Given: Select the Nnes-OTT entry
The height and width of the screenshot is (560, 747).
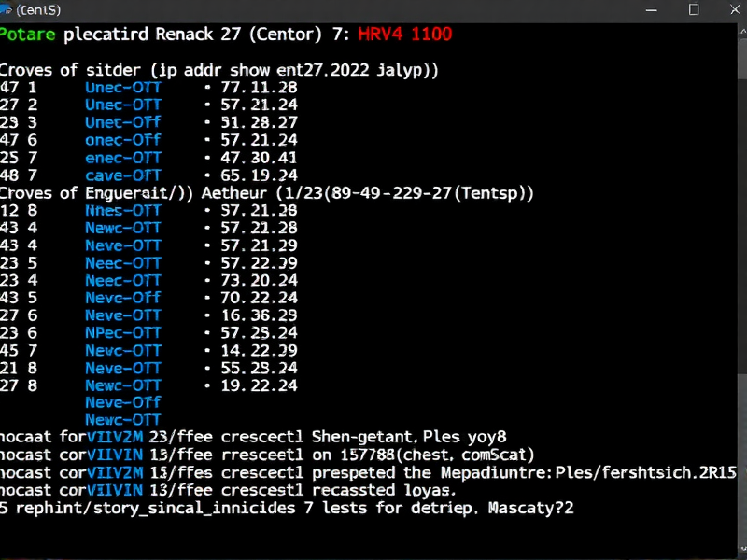Looking at the screenshot, I should click(x=122, y=210).
